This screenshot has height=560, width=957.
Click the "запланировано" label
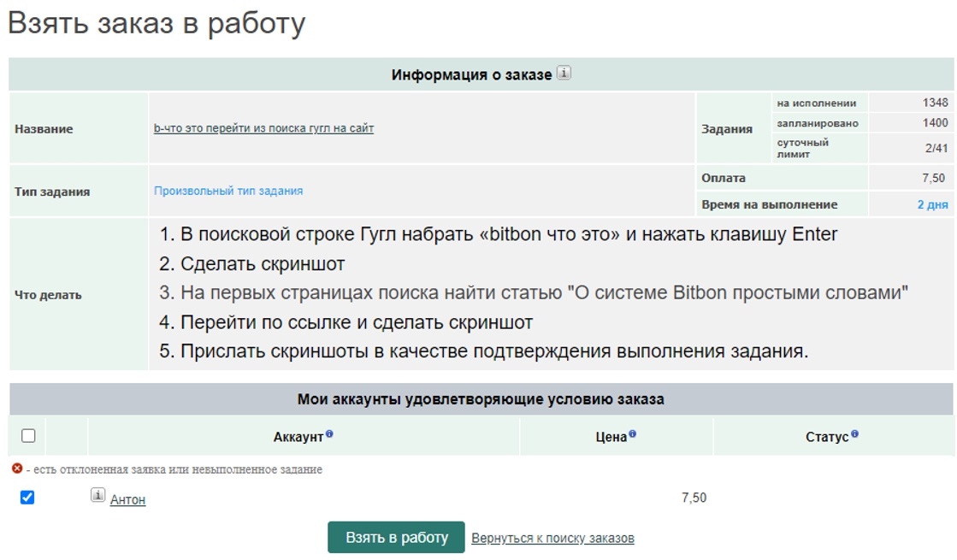pyautogui.click(x=818, y=123)
